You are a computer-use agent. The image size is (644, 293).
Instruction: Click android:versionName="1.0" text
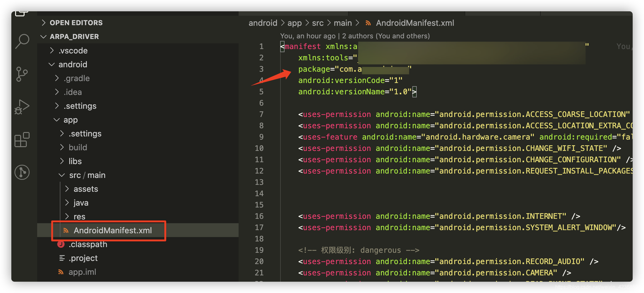click(x=355, y=92)
